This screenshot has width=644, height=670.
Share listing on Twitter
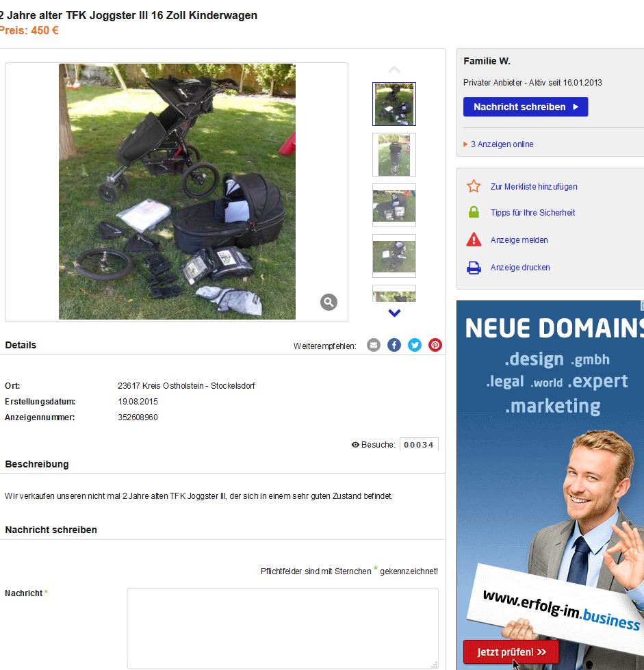(415, 345)
